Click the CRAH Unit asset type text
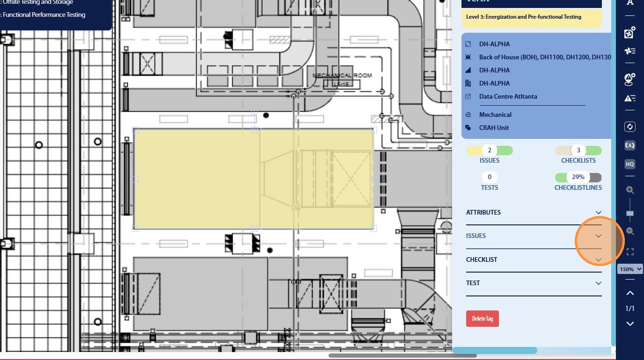Viewport: 644px width, 360px height. [x=494, y=128]
